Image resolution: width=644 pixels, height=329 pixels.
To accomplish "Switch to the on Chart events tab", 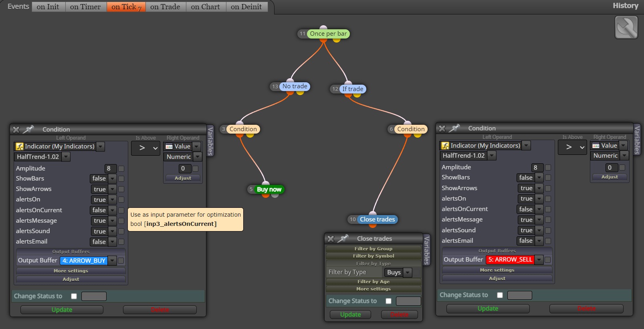I will coord(206,7).
